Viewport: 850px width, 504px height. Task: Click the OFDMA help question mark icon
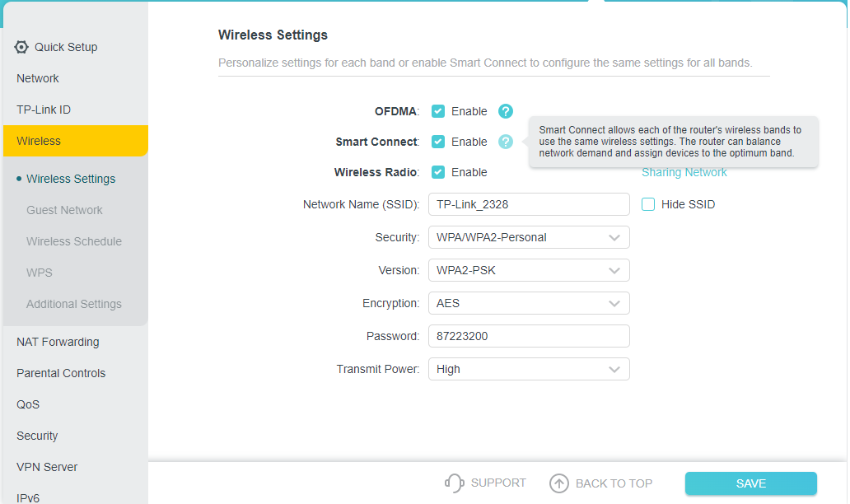506,111
